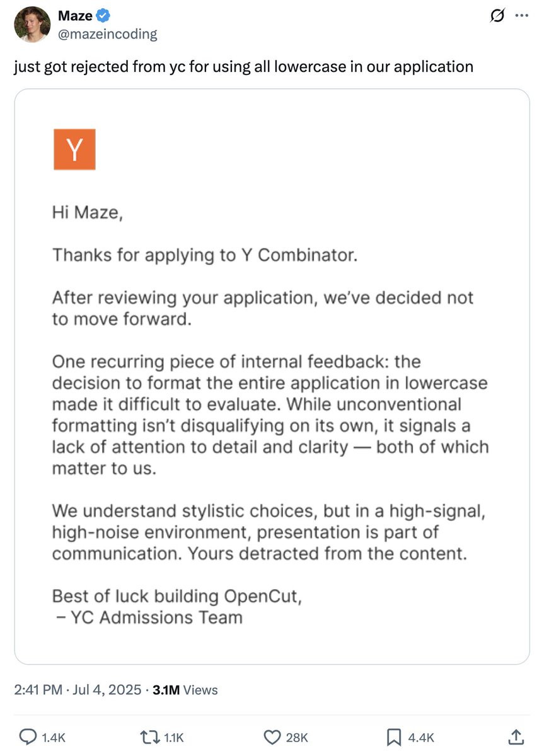
Task: Open the 3.1M Views analytics
Action: click(185, 690)
